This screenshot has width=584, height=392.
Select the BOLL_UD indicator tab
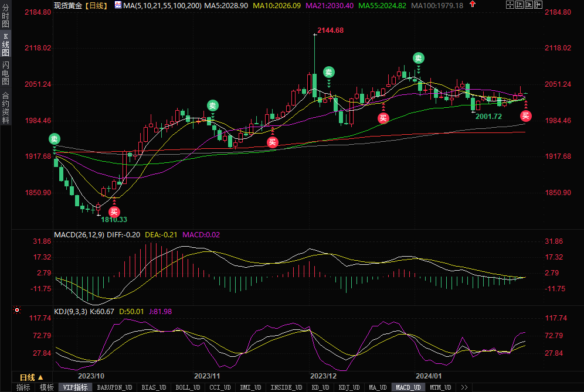[188, 387]
